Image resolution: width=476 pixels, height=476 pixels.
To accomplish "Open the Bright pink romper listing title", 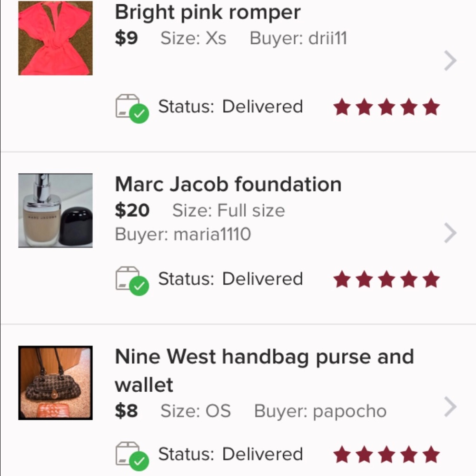I will (x=208, y=12).
